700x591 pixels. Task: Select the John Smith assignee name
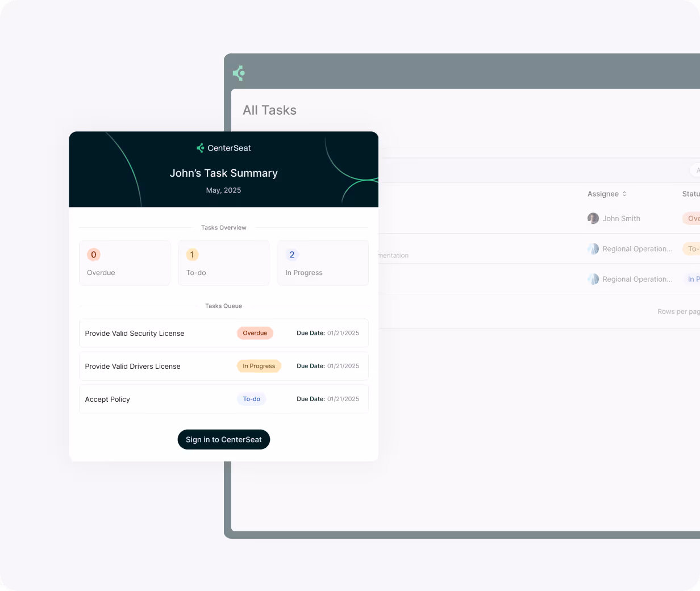coord(622,218)
